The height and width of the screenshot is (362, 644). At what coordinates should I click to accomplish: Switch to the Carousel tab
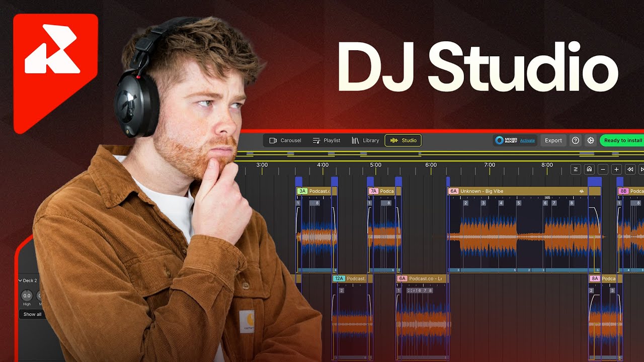[x=285, y=141]
